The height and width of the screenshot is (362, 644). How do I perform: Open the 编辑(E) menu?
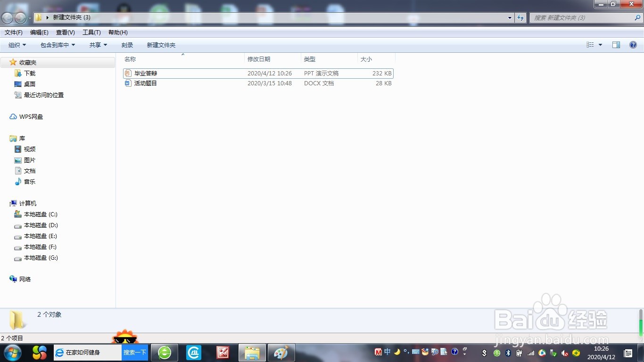pos(39,33)
